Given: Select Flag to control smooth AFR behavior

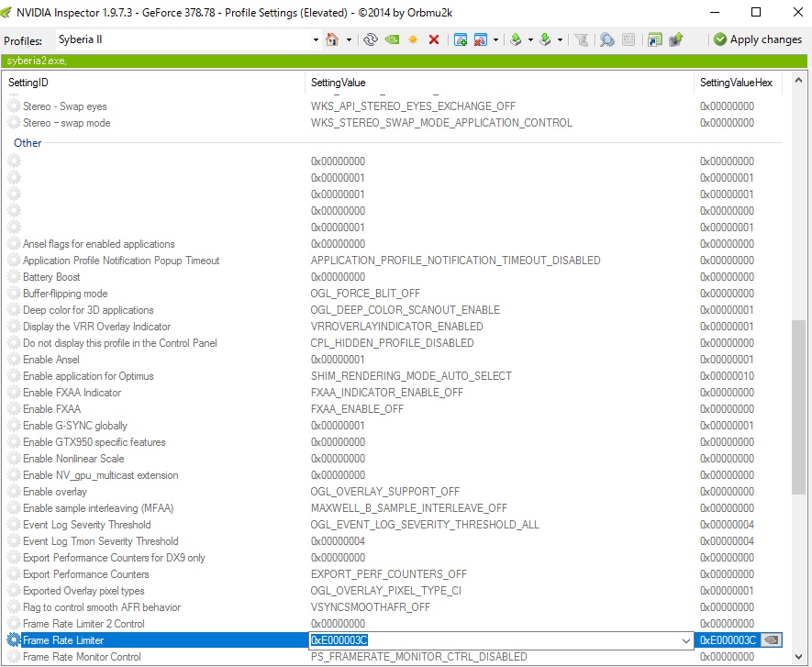Looking at the screenshot, I should point(102,608).
